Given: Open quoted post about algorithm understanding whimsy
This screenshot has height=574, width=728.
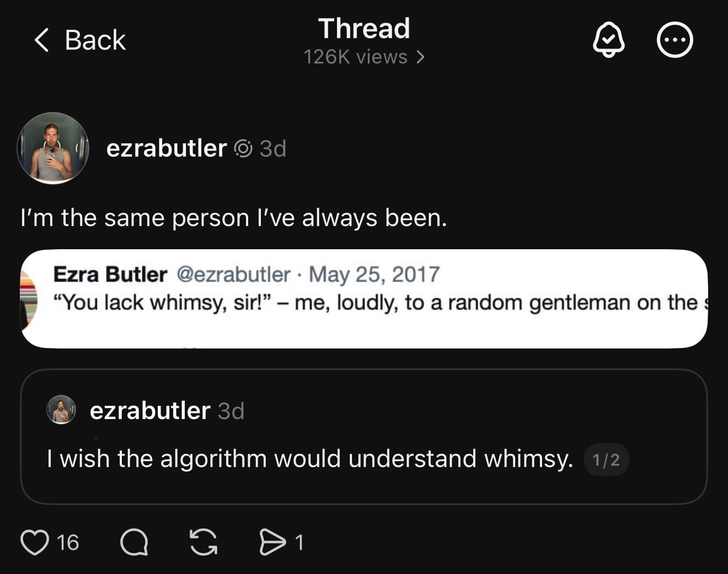Looking at the screenshot, I should point(310,459).
